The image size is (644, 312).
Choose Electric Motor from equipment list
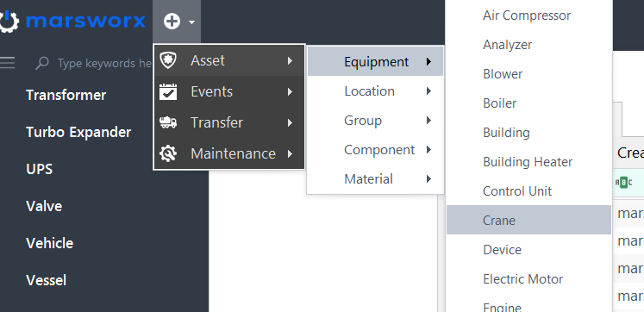528,279
